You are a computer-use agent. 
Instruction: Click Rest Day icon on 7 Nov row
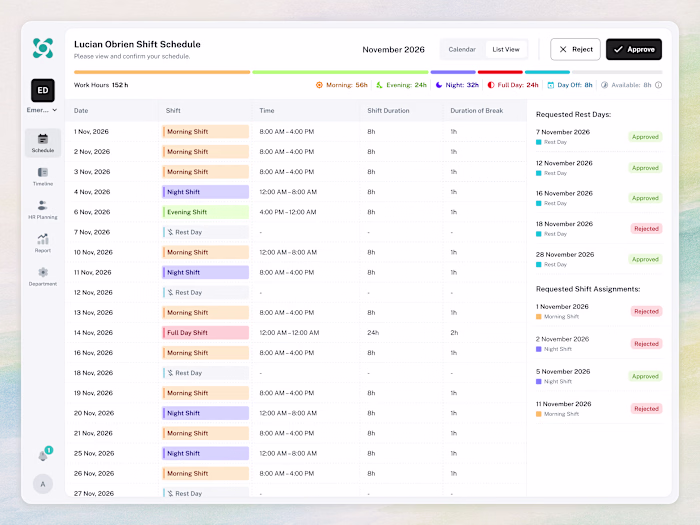coord(170,232)
